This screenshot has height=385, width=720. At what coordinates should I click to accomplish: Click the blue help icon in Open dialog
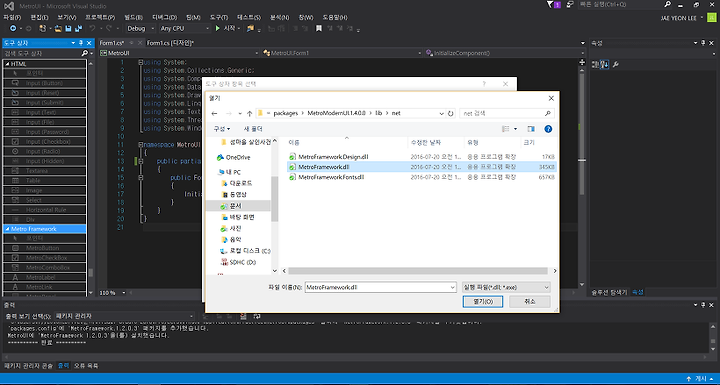tap(548, 129)
